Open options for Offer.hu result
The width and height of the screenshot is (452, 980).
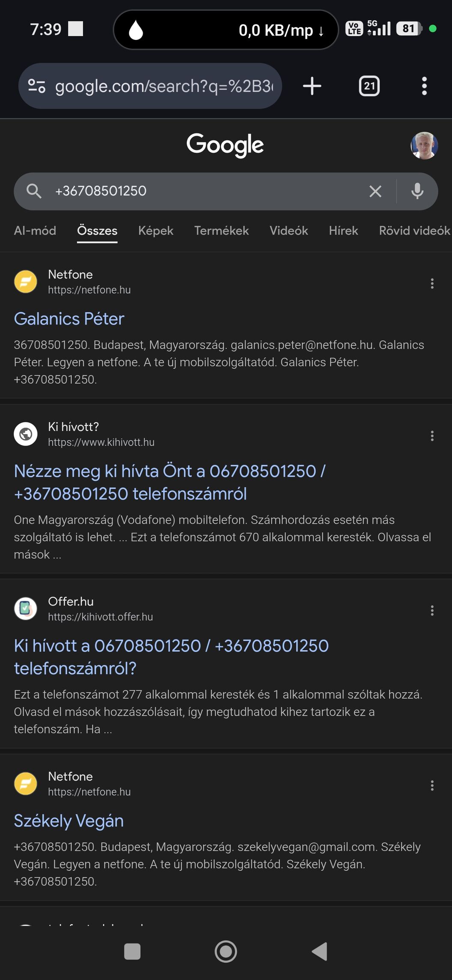432,611
